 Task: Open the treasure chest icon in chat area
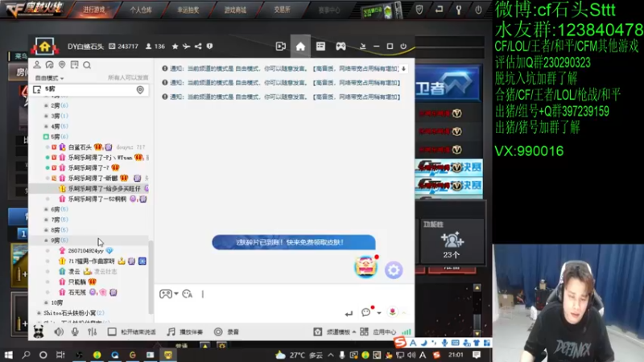pyautogui.click(x=365, y=267)
